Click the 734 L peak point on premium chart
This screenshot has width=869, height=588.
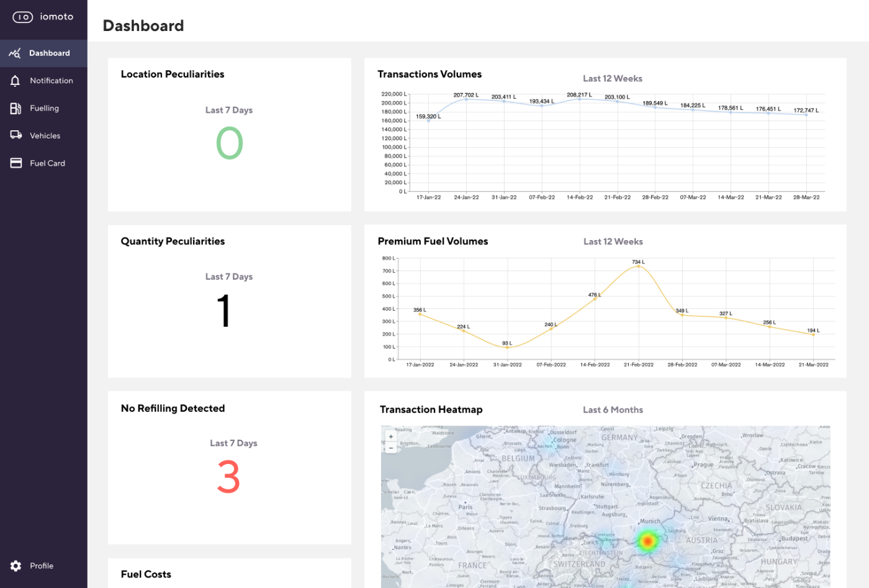tap(639, 267)
